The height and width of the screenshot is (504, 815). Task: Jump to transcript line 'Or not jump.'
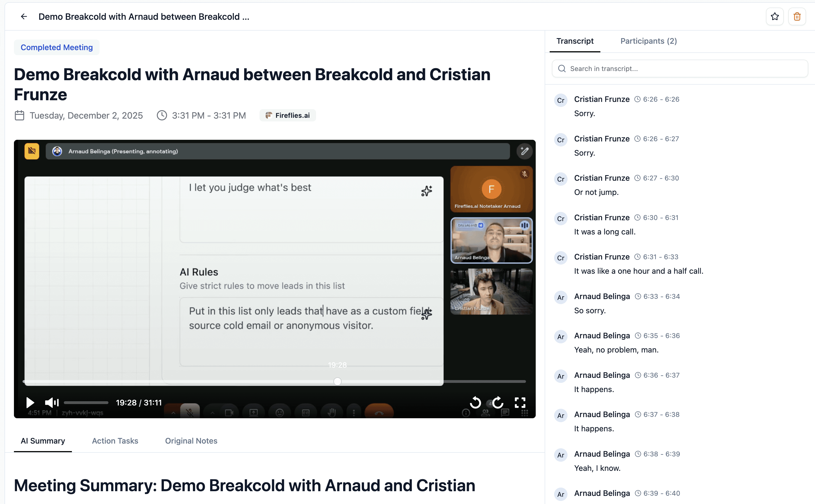[x=596, y=192]
